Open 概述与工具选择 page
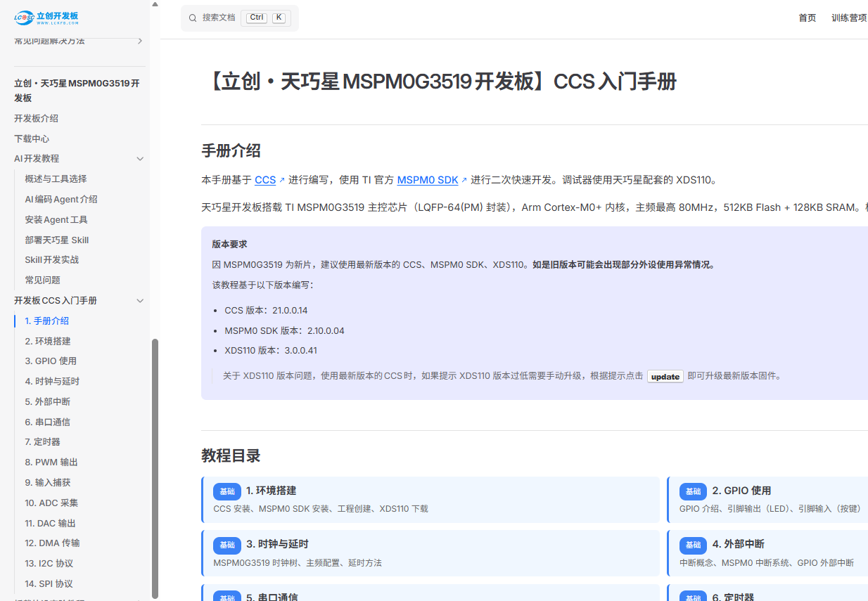This screenshot has height=601, width=868. [56, 179]
